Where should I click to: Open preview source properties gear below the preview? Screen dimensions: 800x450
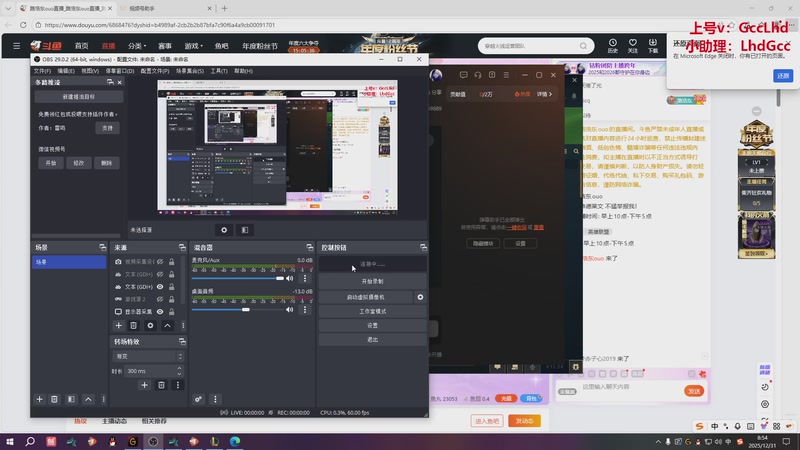pos(224,230)
